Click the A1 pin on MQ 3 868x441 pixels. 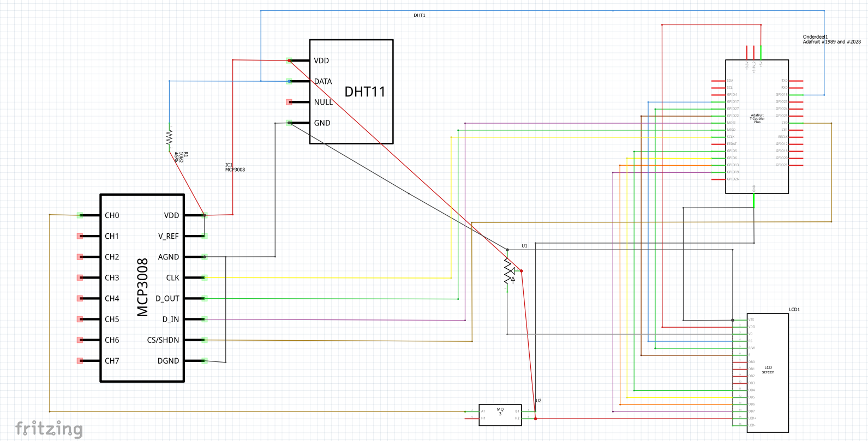coord(483,412)
